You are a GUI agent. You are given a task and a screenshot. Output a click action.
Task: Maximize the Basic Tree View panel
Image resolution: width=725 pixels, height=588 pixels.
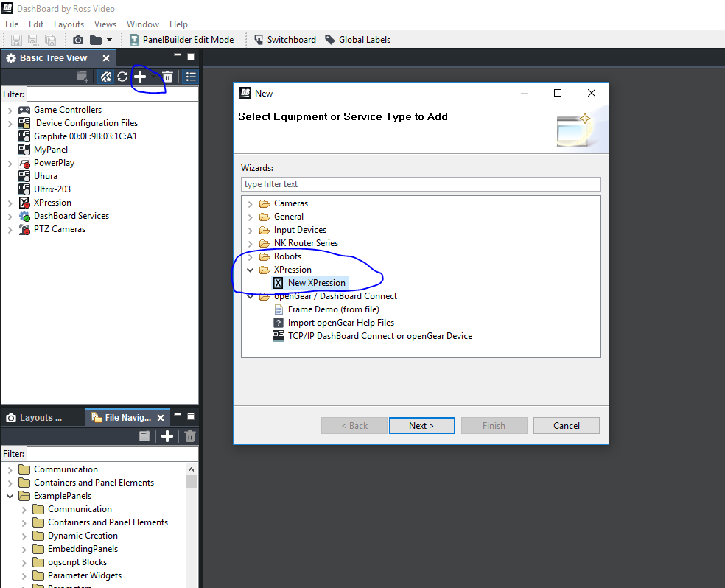click(191, 57)
